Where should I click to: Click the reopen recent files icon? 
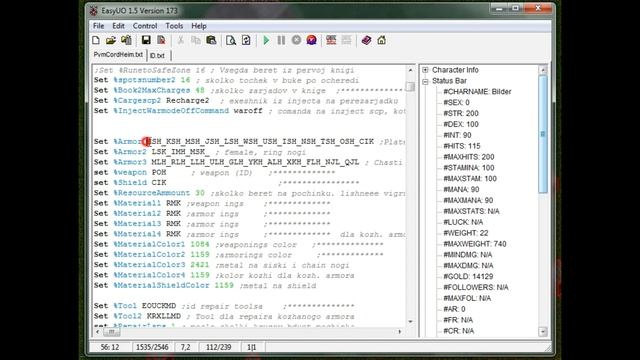[x=126, y=40]
